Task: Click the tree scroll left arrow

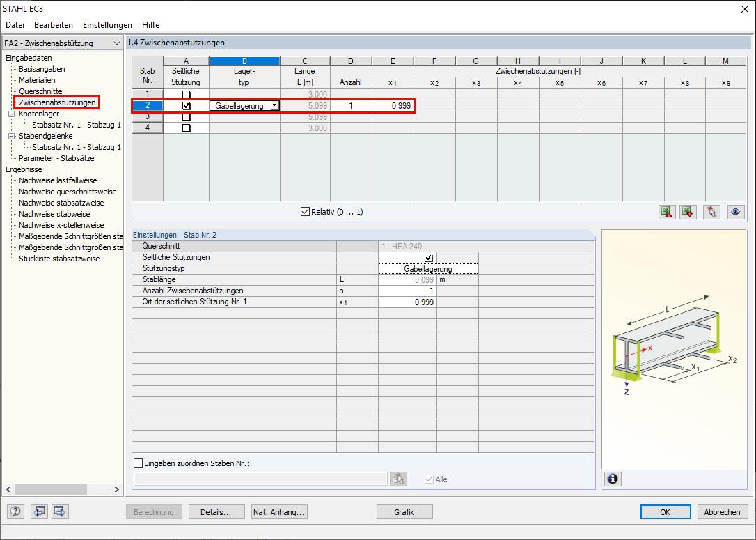Action: (x=8, y=489)
